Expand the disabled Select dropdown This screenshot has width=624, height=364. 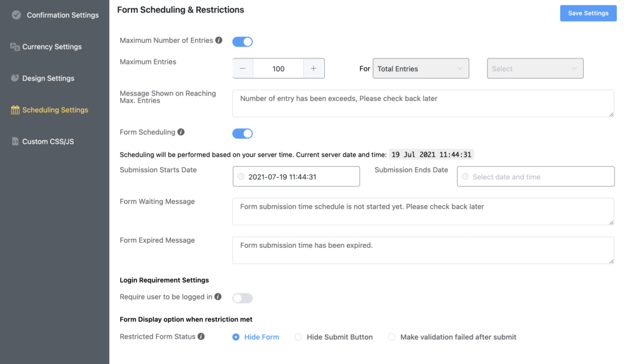[x=535, y=69]
